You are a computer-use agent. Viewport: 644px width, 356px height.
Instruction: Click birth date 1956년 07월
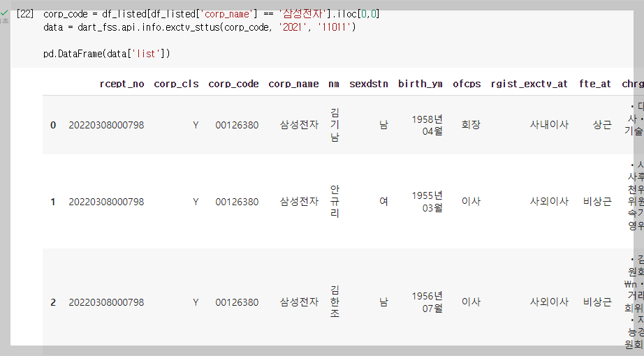tap(427, 302)
